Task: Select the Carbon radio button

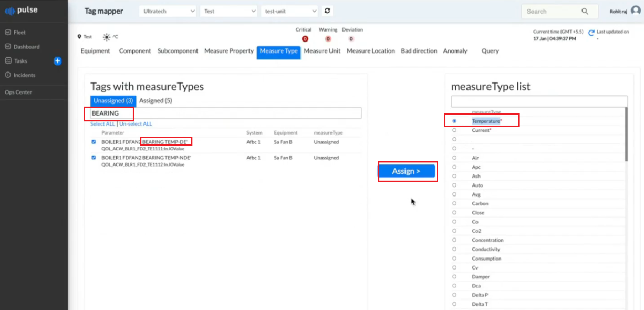Action: [454, 203]
